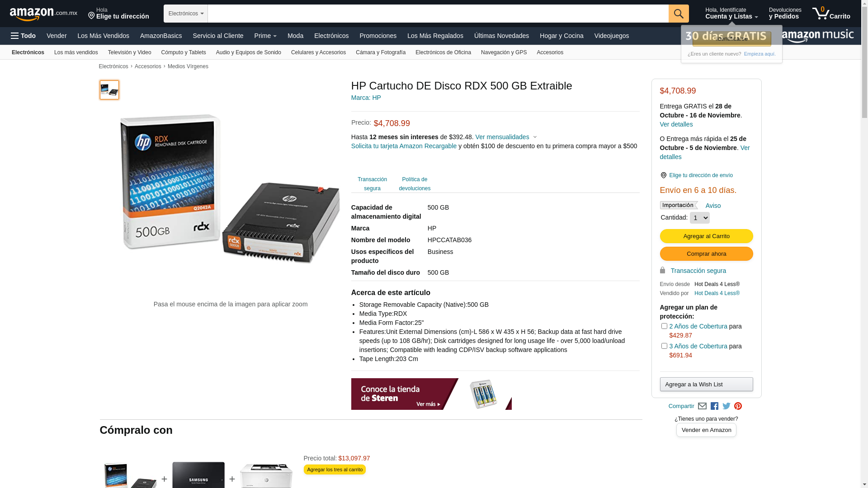Viewport: 868px width, 488px height.
Task: Click the Comprar ahora button
Action: tap(706, 253)
